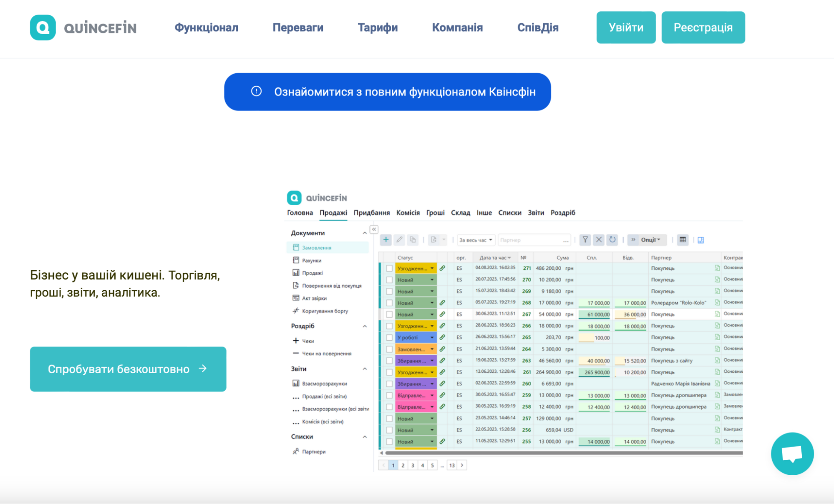Screen dimensions: 834x504
Task: Open Взаєморозрахунки report with chart icon
Action: [320, 384]
